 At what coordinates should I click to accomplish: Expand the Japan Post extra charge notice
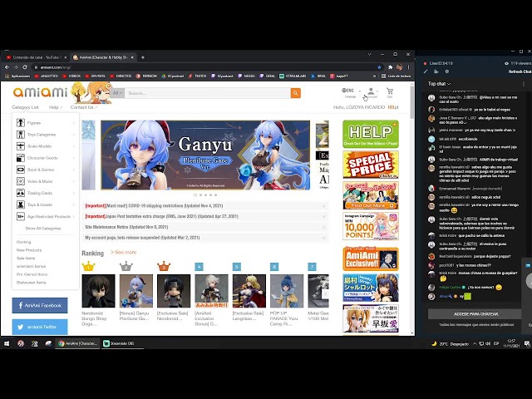coord(205,216)
